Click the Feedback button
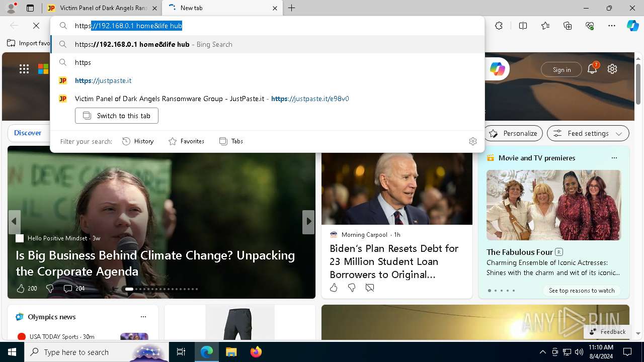The image size is (644, 362). click(x=608, y=332)
